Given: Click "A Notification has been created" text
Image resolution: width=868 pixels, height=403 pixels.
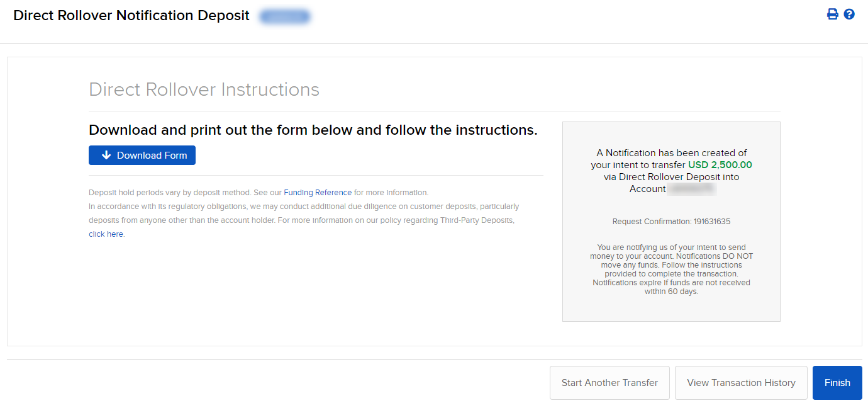Looking at the screenshot, I should 671,153.
